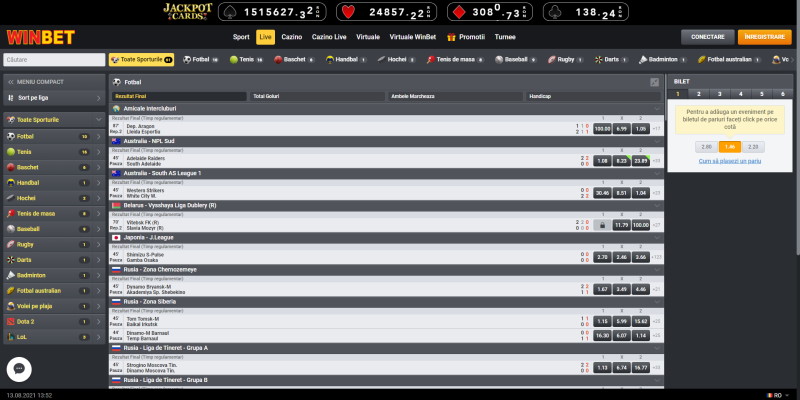Click the Dota 2 icon in sidebar

click(11, 321)
